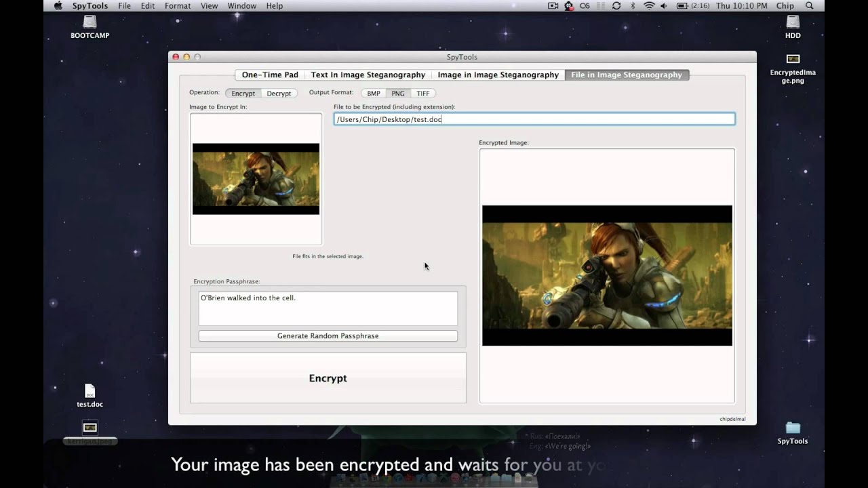Choose PNG output format

(398, 94)
